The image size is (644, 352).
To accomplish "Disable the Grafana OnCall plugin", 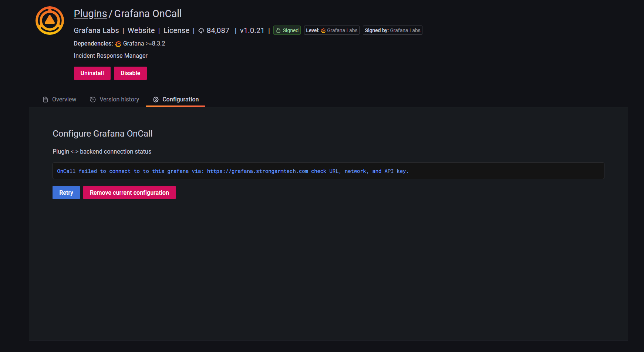I will click(x=130, y=73).
